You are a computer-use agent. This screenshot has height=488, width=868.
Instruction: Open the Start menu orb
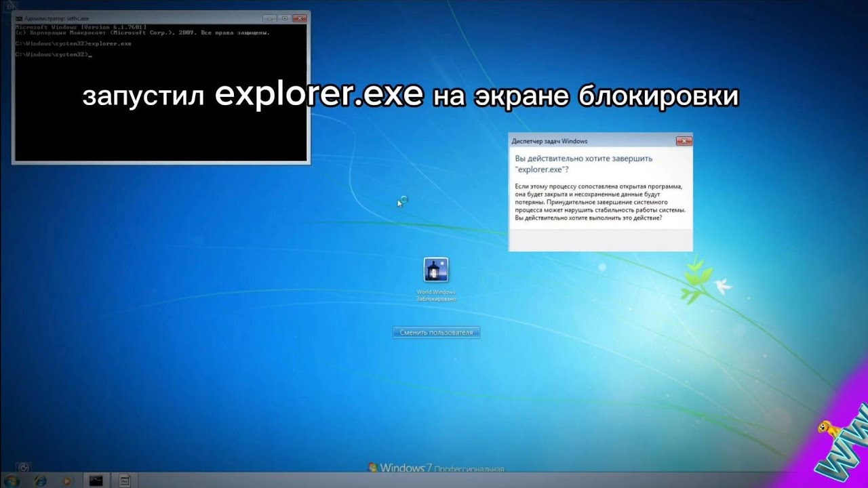pyautogui.click(x=12, y=481)
